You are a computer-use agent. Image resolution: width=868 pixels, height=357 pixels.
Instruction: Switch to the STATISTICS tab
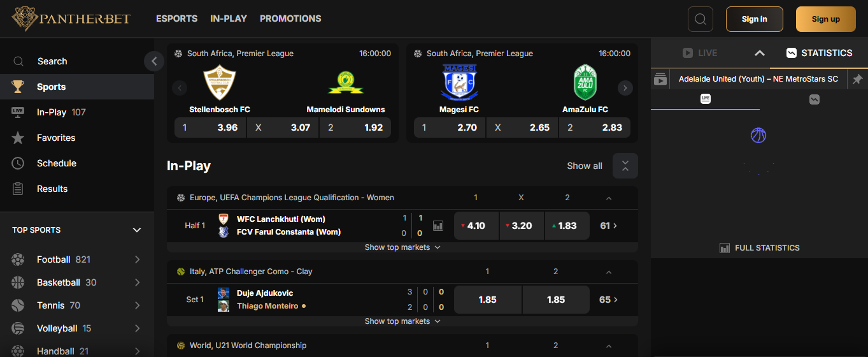pyautogui.click(x=819, y=53)
